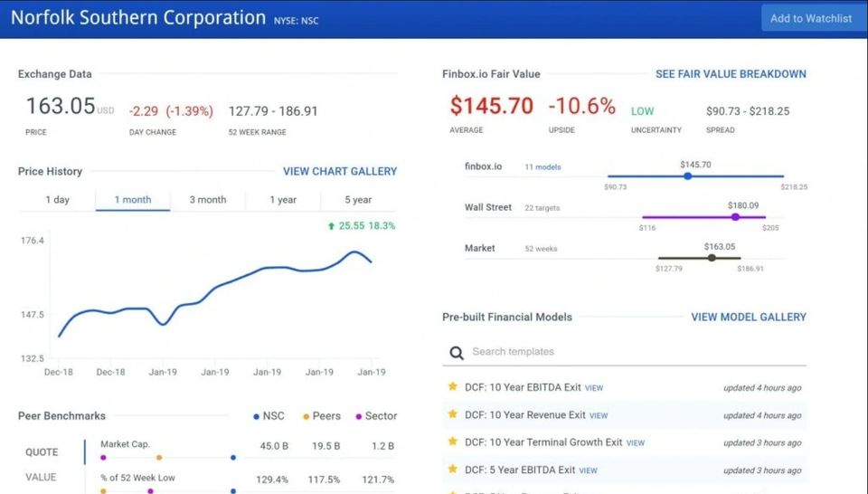Click the purple Sector dot on Market Cap.
The width and height of the screenshot is (868, 494).
(x=103, y=458)
